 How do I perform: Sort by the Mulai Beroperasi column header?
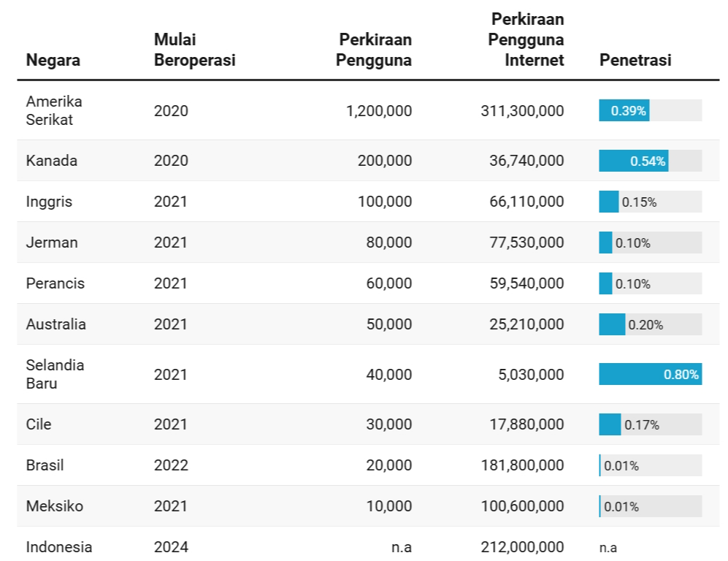(x=194, y=50)
